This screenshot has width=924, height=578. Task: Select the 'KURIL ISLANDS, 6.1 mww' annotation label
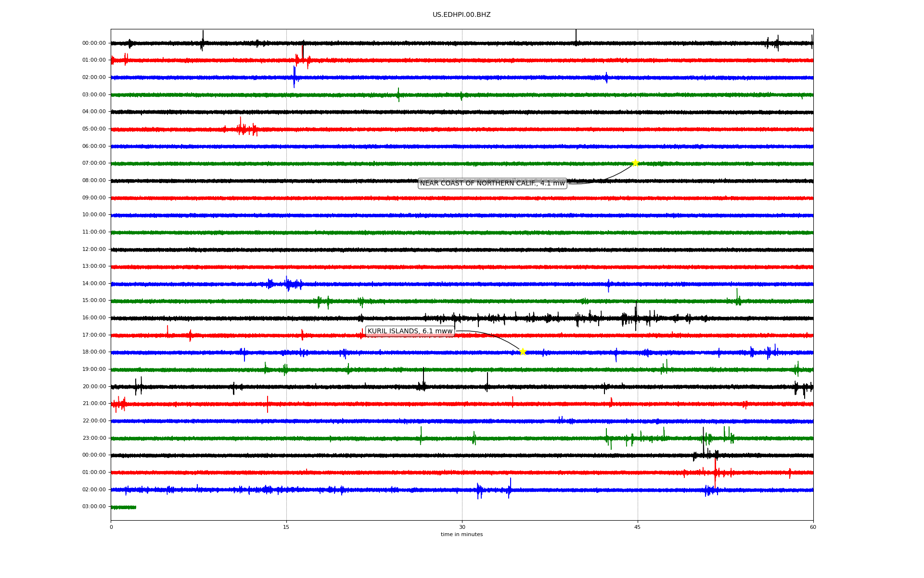point(410,331)
